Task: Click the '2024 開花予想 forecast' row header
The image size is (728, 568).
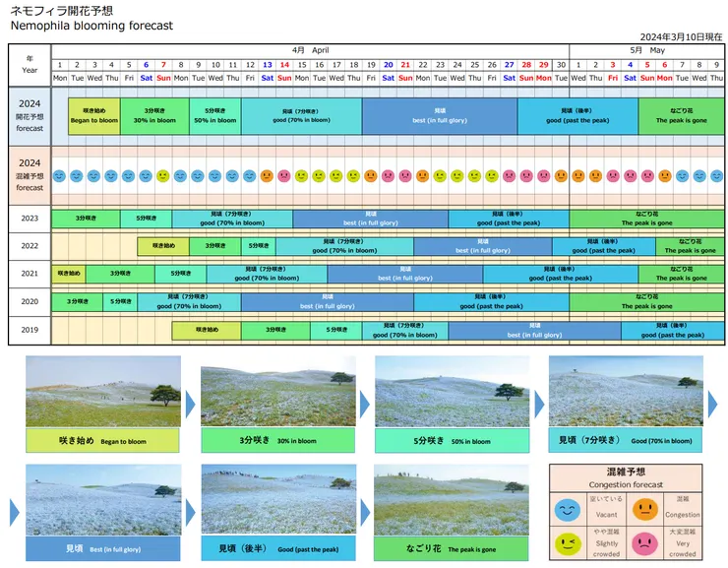Action: [x=30, y=115]
